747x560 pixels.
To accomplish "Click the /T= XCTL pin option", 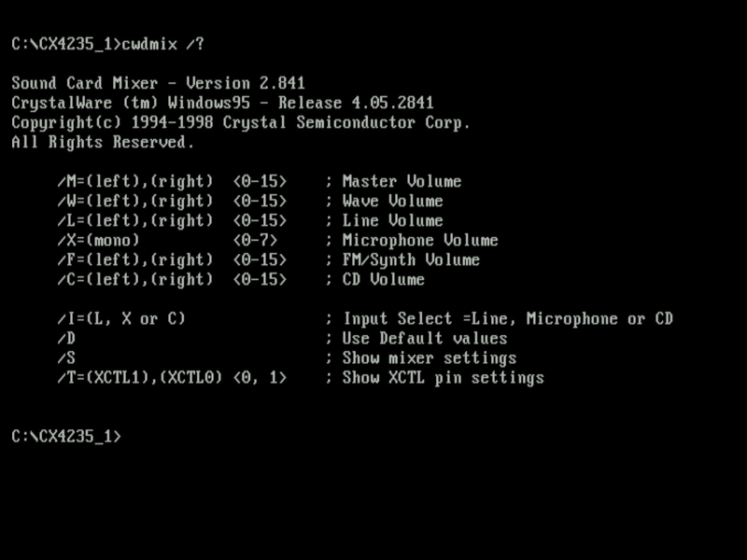I will pos(140,377).
